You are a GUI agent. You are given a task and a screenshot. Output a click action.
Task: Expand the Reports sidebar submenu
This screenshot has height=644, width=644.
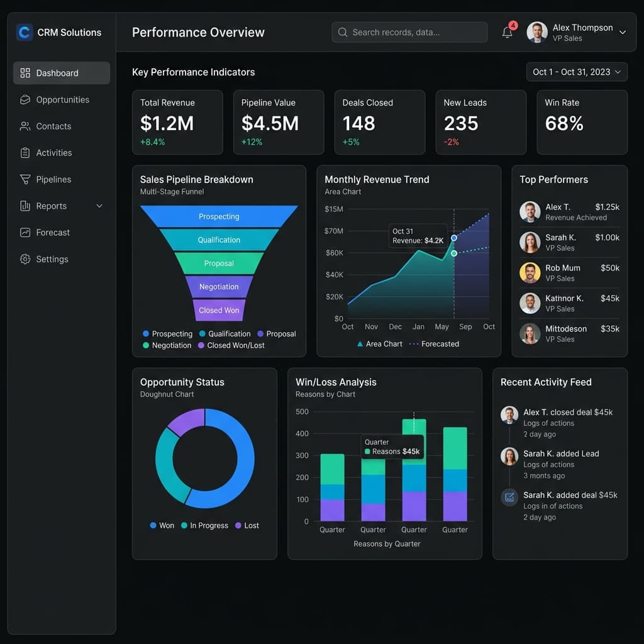click(99, 206)
